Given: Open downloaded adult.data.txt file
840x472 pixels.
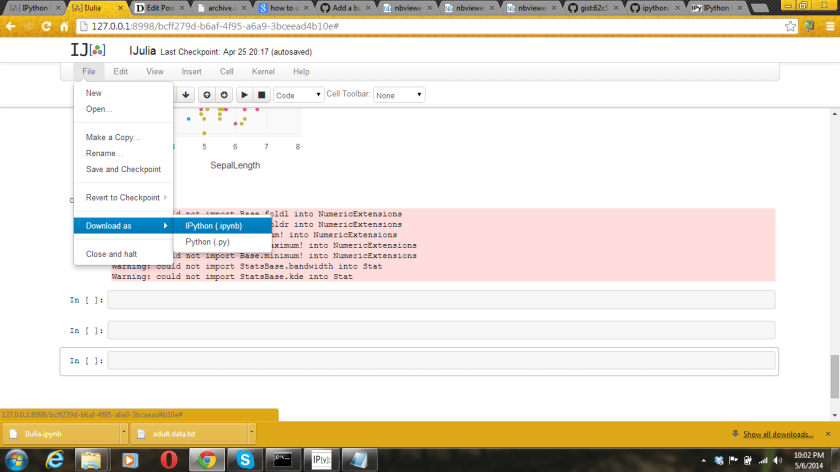Looking at the screenshot, I should (189, 434).
